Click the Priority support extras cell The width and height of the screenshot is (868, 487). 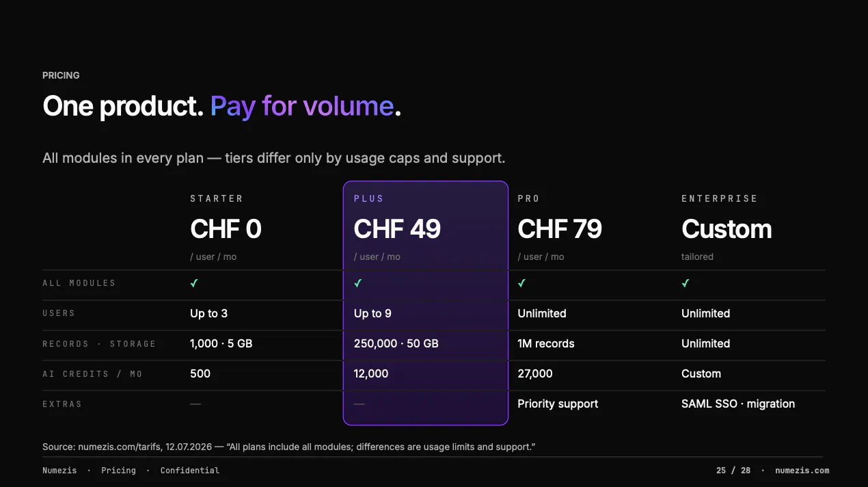(x=558, y=404)
